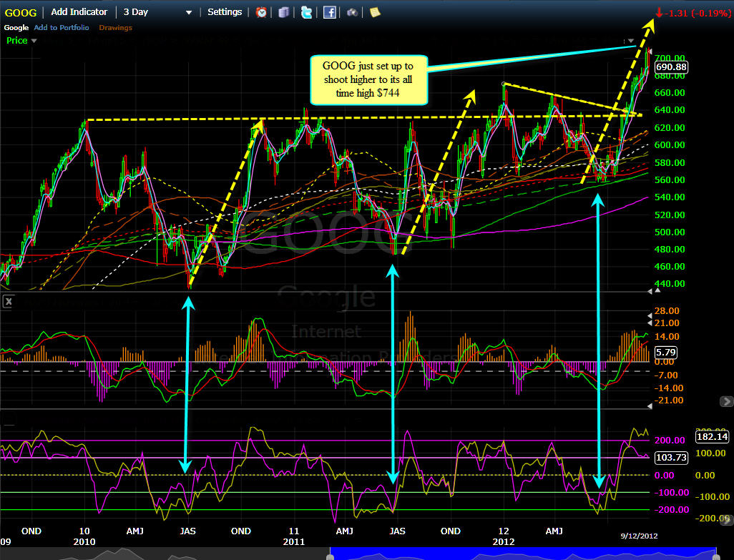Open the yellow sticky note icon
The image size is (734, 560).
375,13
